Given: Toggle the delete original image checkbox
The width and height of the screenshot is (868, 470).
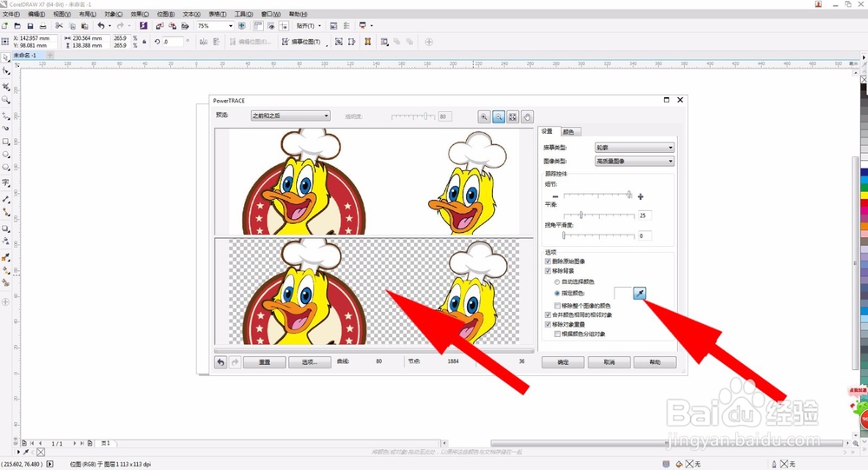Looking at the screenshot, I should point(548,261).
